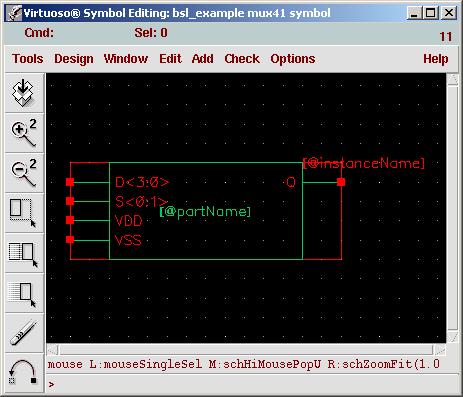Click the VDD pin label text

(x=129, y=221)
